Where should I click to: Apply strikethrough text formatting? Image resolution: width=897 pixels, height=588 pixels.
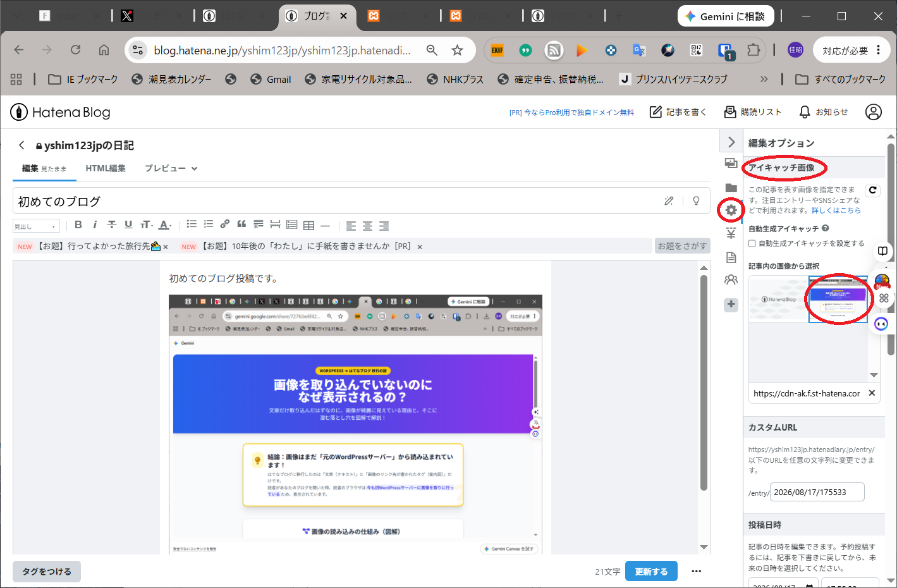pos(112,224)
